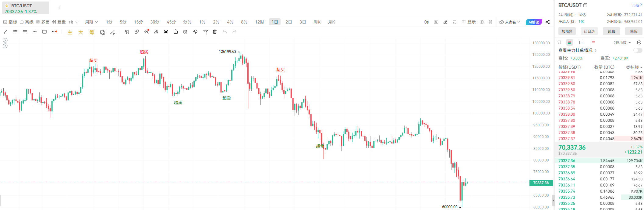Switch to the 4时 timeframe
Image resolution: width=644 pixels, height=210 pixels.
point(230,22)
